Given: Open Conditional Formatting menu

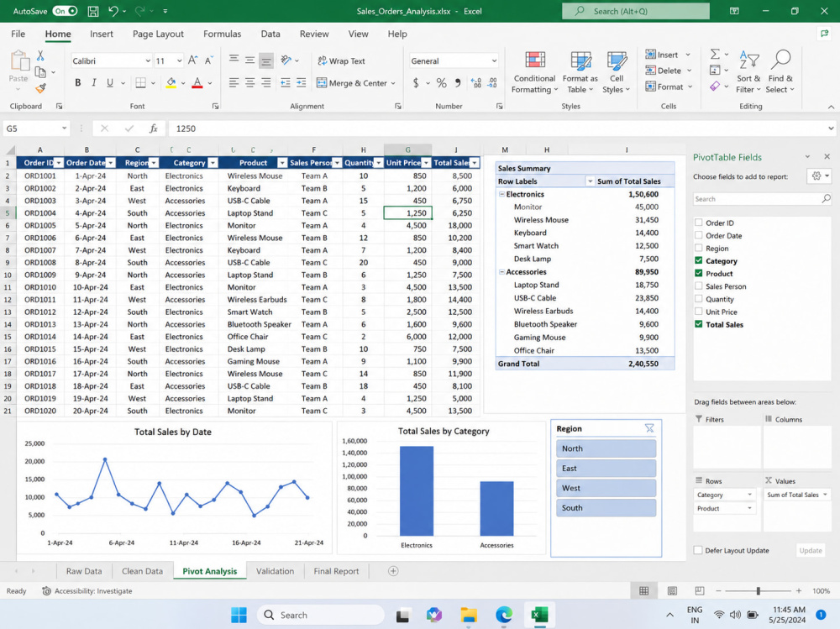Looking at the screenshot, I should [x=534, y=72].
